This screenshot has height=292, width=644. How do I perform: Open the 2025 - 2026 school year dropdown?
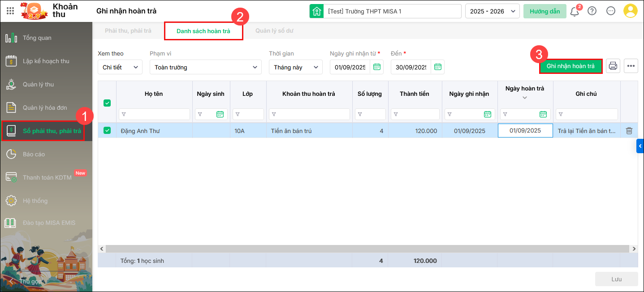pos(493,11)
